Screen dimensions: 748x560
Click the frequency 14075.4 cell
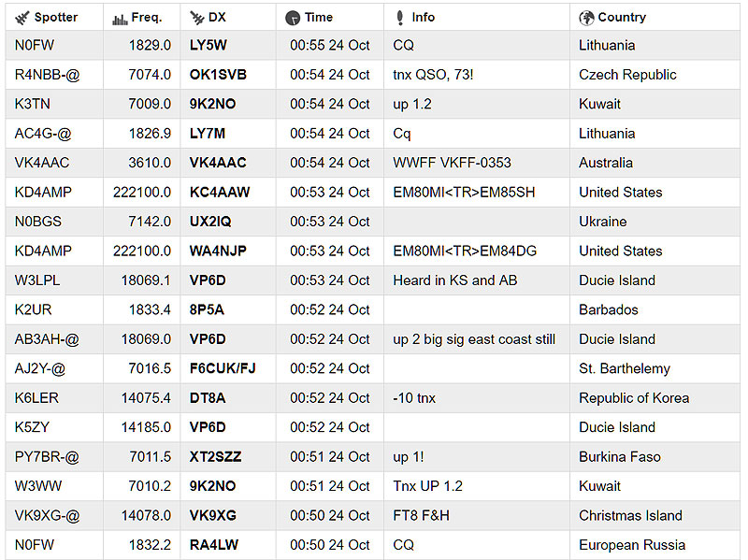(x=146, y=398)
